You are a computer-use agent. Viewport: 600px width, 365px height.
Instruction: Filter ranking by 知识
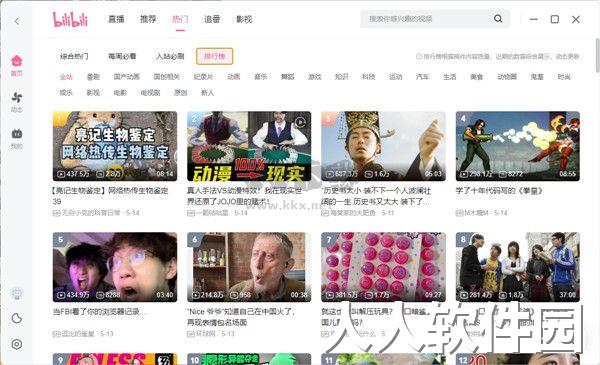(341, 77)
